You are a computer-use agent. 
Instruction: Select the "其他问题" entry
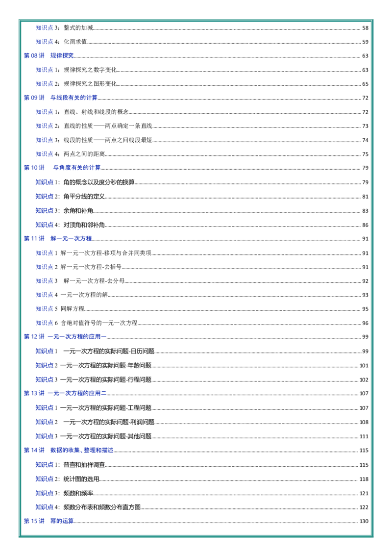point(202,436)
